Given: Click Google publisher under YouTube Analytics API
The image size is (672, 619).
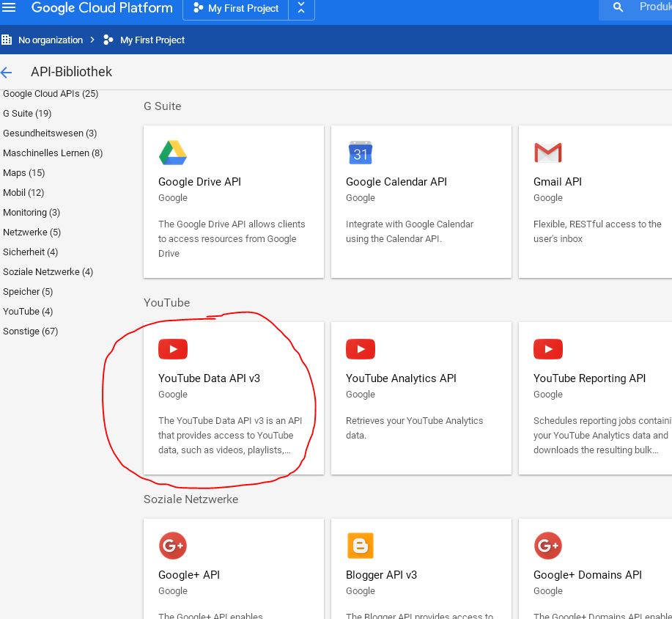Looking at the screenshot, I should click(361, 395).
